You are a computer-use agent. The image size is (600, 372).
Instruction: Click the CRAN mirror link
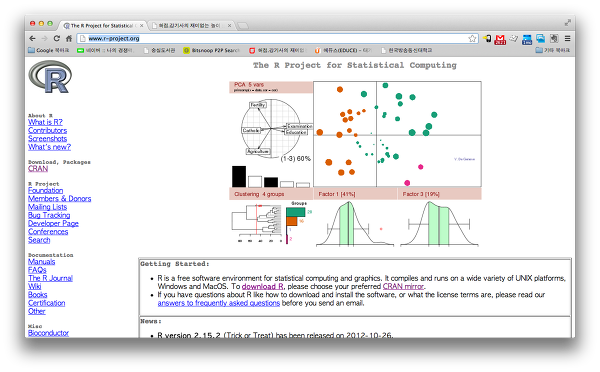click(x=403, y=286)
